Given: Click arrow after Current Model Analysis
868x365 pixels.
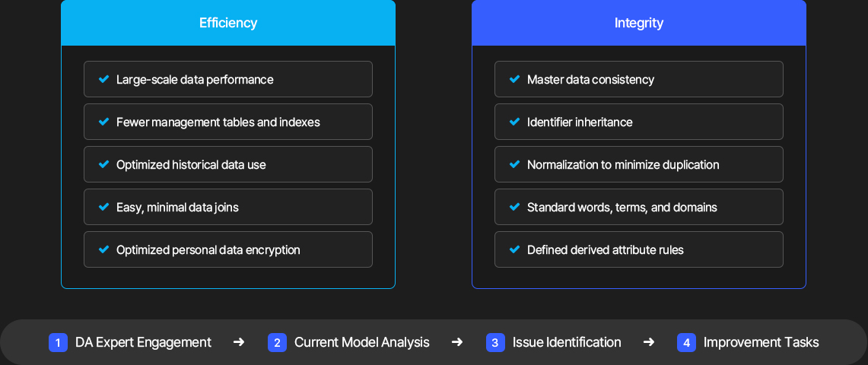Looking at the screenshot, I should click(x=456, y=342).
